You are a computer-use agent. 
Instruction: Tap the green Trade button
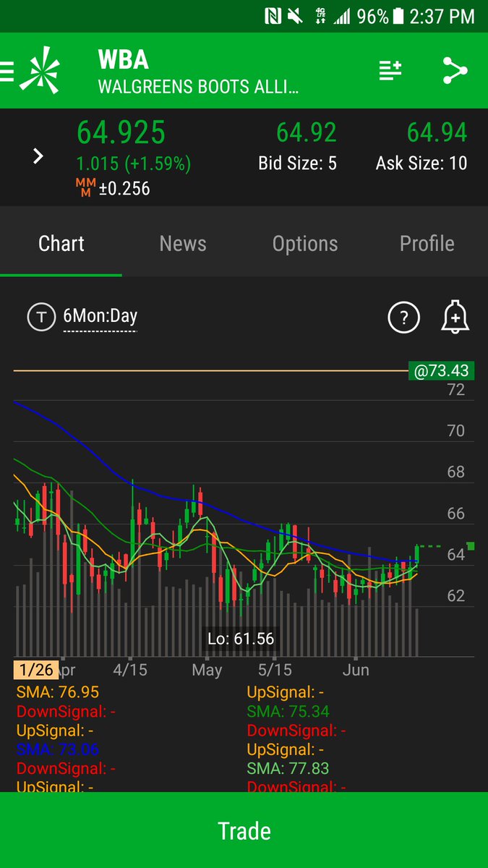(244, 830)
